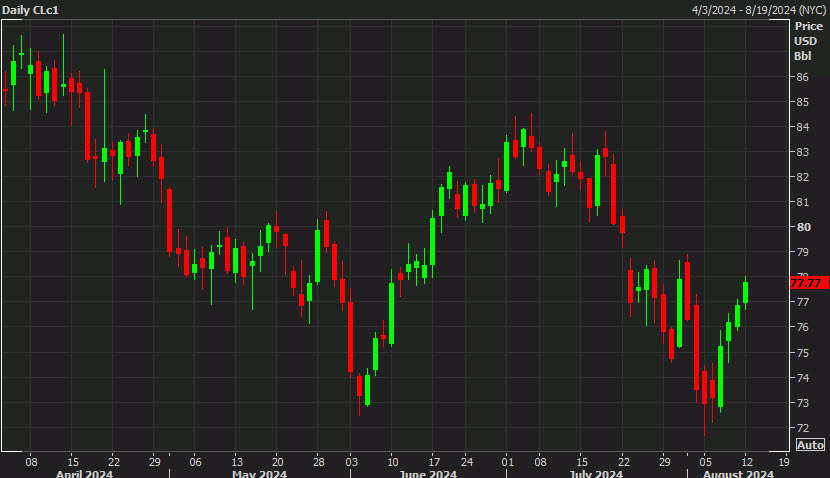Click the red 77.77 last price tag

point(809,283)
